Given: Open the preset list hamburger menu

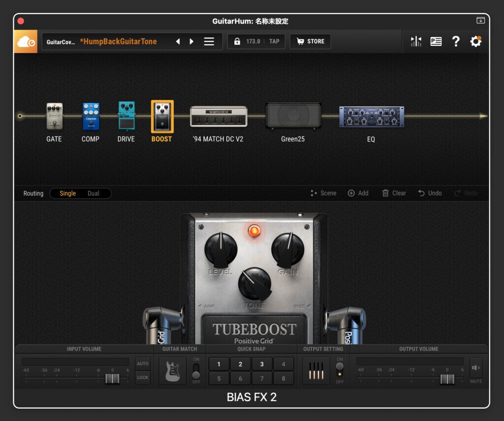Looking at the screenshot, I should tap(209, 41).
